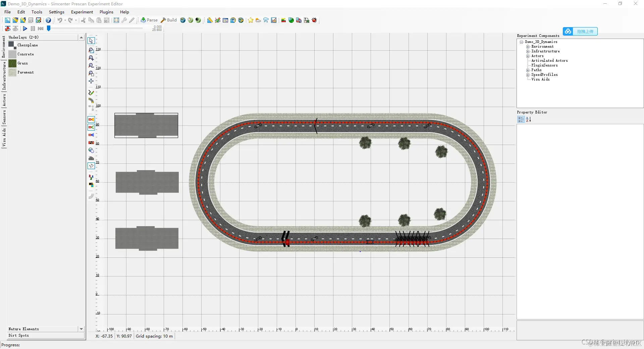Expand the Paths tree node

pyautogui.click(x=528, y=70)
